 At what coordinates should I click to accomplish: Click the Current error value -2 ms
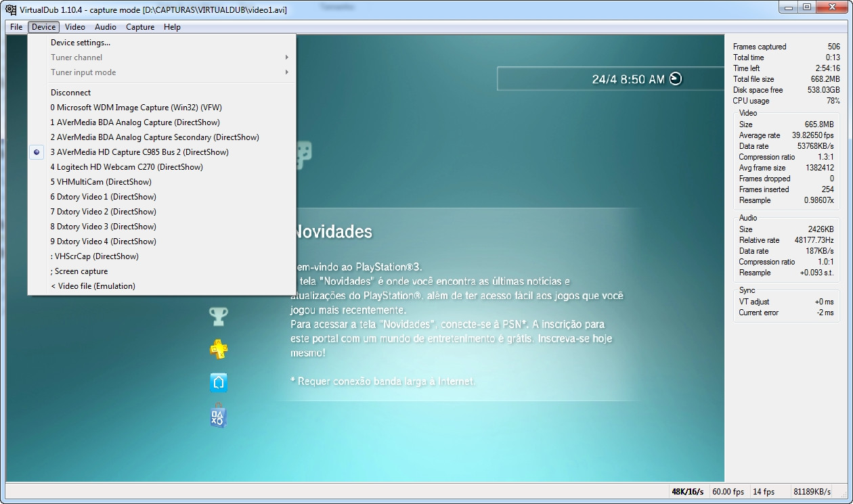pyautogui.click(x=825, y=313)
